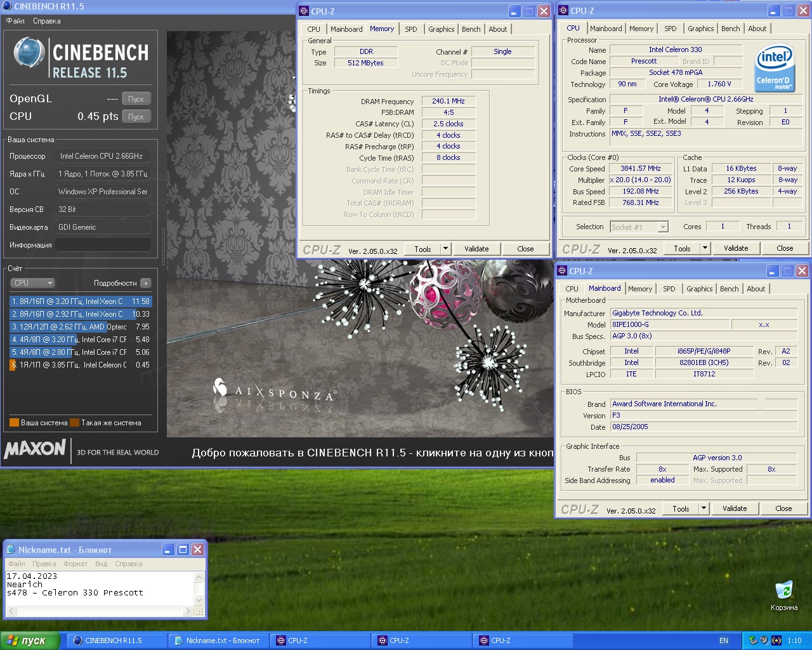
Task: Click the Cinebench globe logo icon
Action: click(x=29, y=53)
